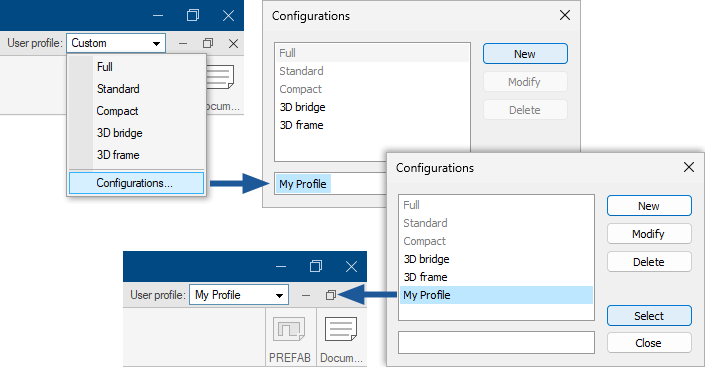Open Configurations... from the dropdown menu
The height and width of the screenshot is (367, 705).
[x=137, y=183]
